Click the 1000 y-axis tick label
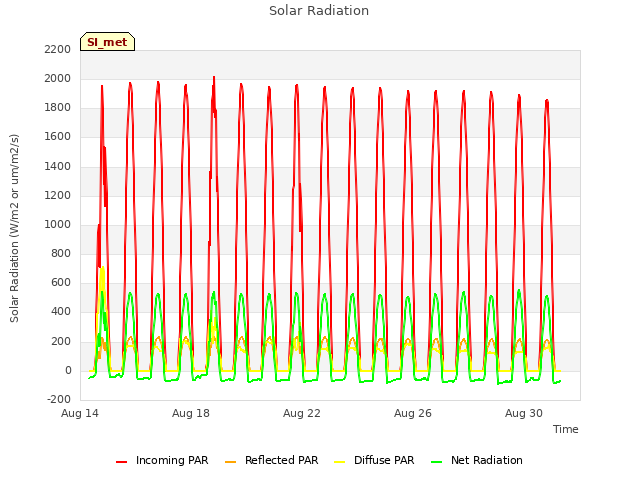640x480 pixels. [x=58, y=224]
